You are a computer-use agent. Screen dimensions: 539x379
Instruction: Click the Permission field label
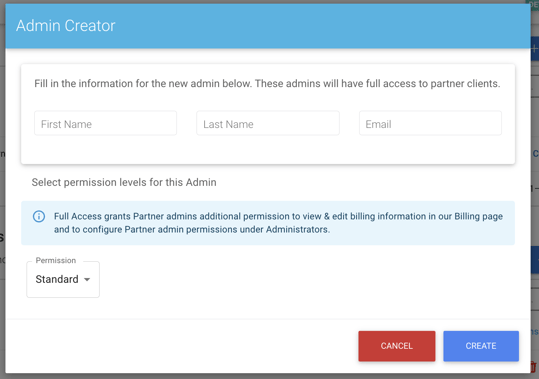56,260
